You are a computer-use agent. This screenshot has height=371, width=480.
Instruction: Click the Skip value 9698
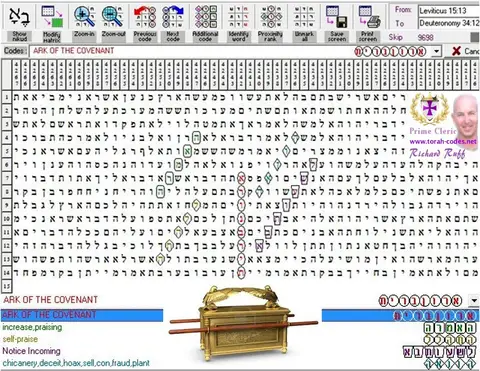point(426,37)
